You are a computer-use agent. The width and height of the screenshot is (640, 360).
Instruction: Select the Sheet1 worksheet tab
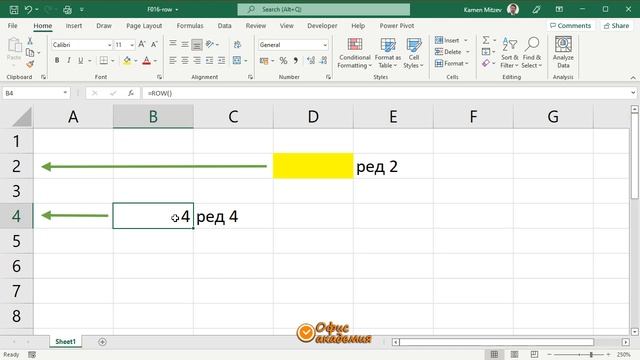pyautogui.click(x=65, y=342)
